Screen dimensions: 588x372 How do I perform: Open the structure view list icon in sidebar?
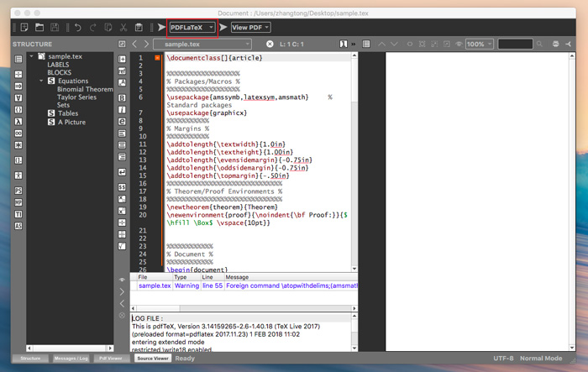pyautogui.click(x=18, y=59)
